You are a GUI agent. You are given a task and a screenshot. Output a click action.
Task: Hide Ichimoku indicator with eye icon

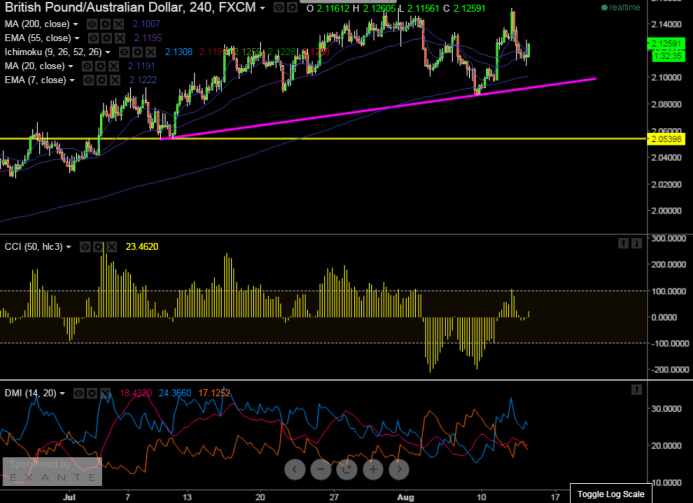(x=124, y=52)
